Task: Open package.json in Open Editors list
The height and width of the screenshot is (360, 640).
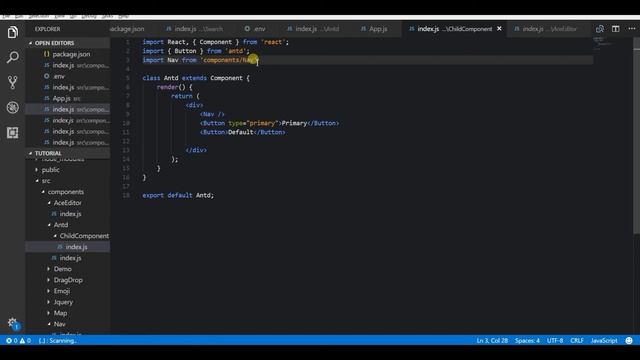Action: 68,54
